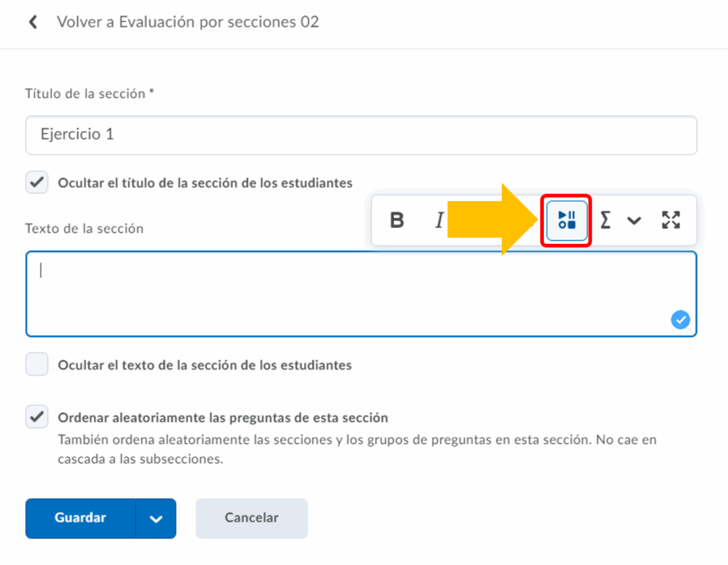
Task: Expand more formatting options chevron
Action: click(633, 220)
